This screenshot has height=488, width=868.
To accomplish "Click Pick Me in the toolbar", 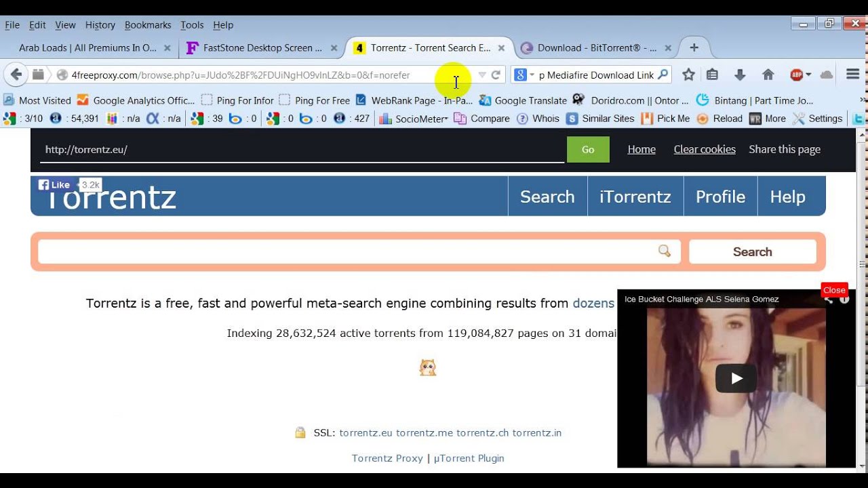I will (665, 118).
